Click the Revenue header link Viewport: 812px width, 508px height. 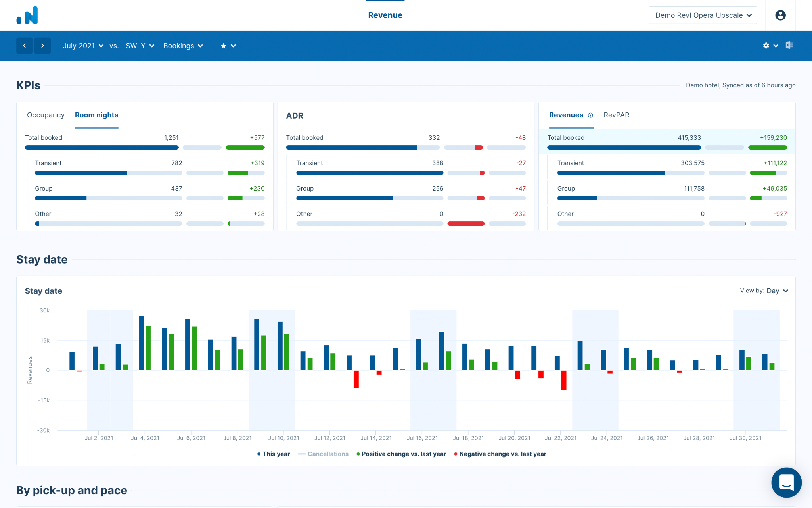385,15
